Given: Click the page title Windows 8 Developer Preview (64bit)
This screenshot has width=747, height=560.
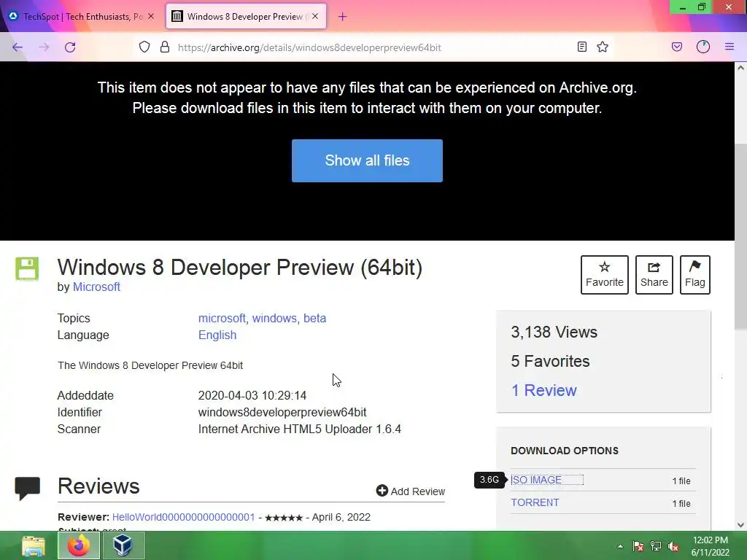Looking at the screenshot, I should click(x=239, y=268).
